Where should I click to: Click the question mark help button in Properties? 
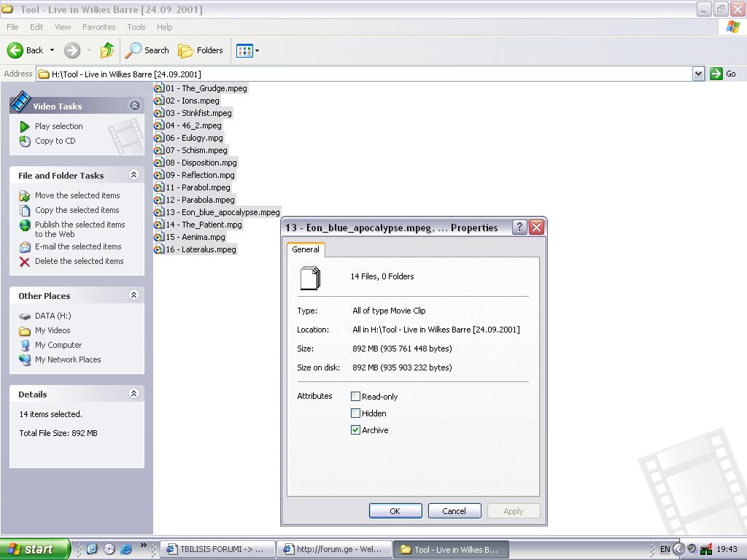519,227
